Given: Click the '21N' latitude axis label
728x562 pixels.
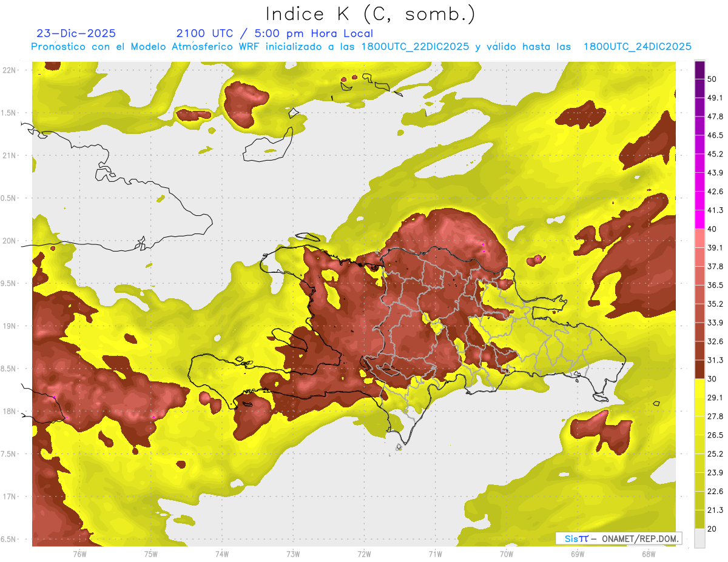Looking at the screenshot, I should pyautogui.click(x=9, y=156).
